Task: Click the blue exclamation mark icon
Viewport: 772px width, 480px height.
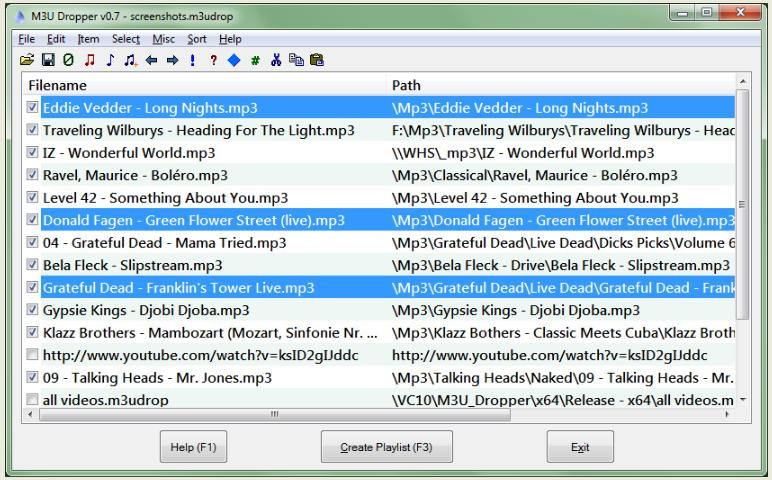Action: pyautogui.click(x=193, y=60)
